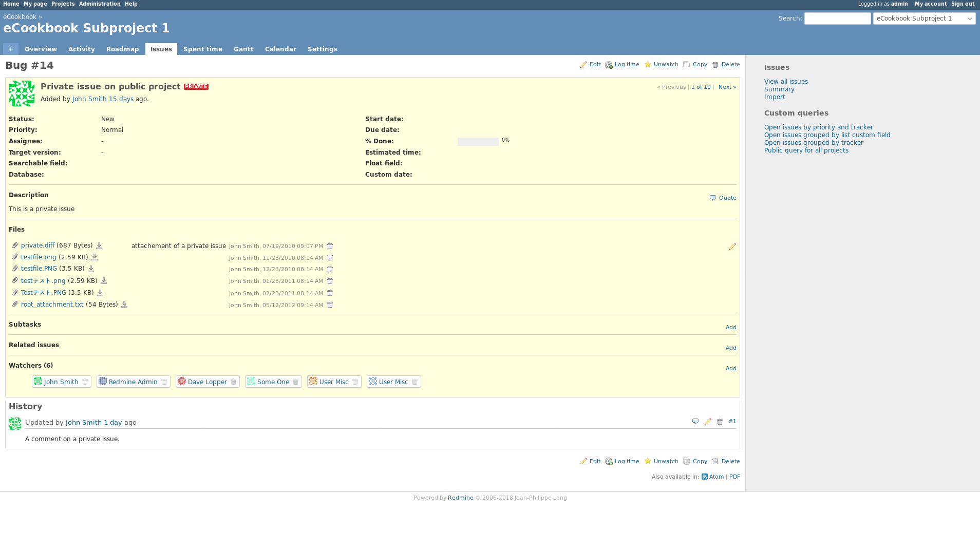Remove Some One from watchers
980x550 pixels.
(296, 382)
